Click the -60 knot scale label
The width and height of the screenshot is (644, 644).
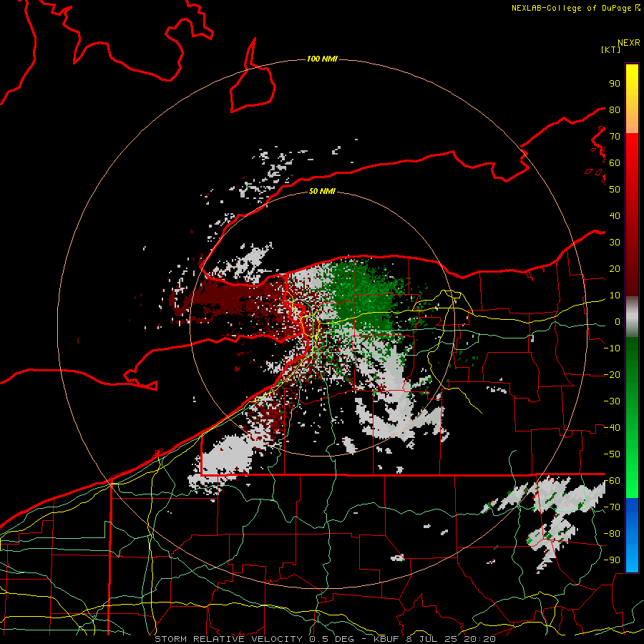(612, 481)
